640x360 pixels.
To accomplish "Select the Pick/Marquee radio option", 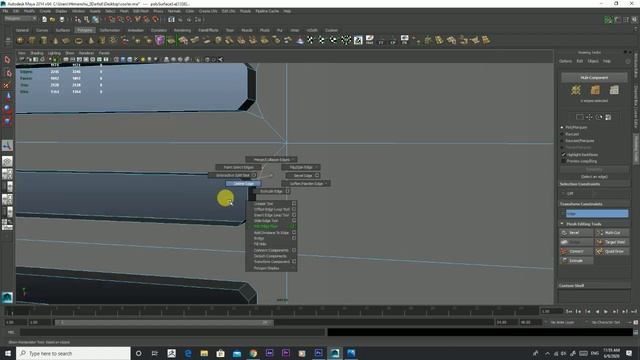I will pos(562,127).
